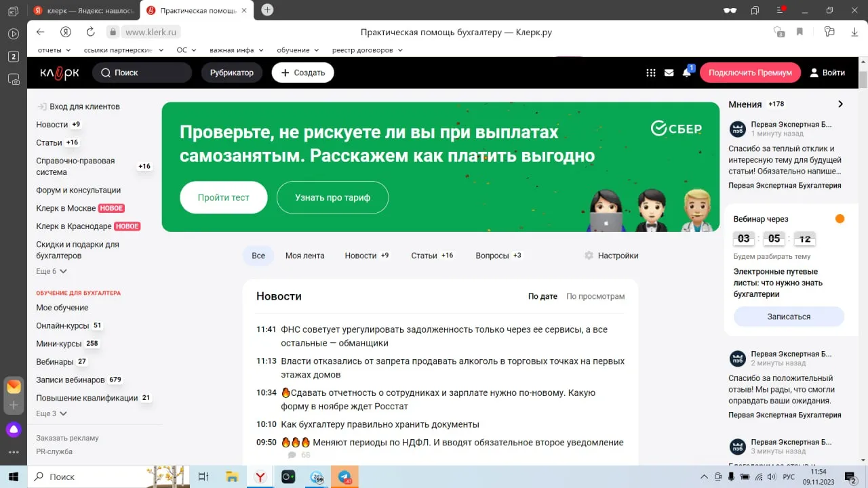Screen dimensions: 868x488
Task: Open notifications bell with badge
Action: pos(687,72)
